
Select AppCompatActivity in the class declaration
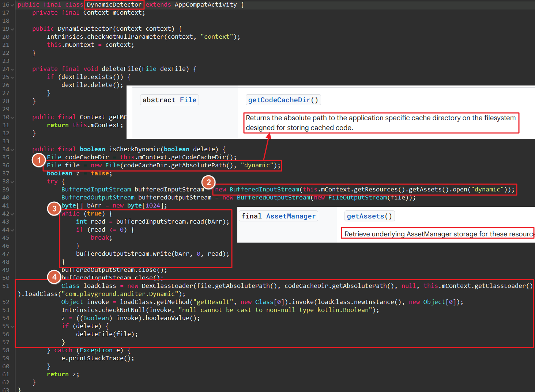(x=206, y=5)
